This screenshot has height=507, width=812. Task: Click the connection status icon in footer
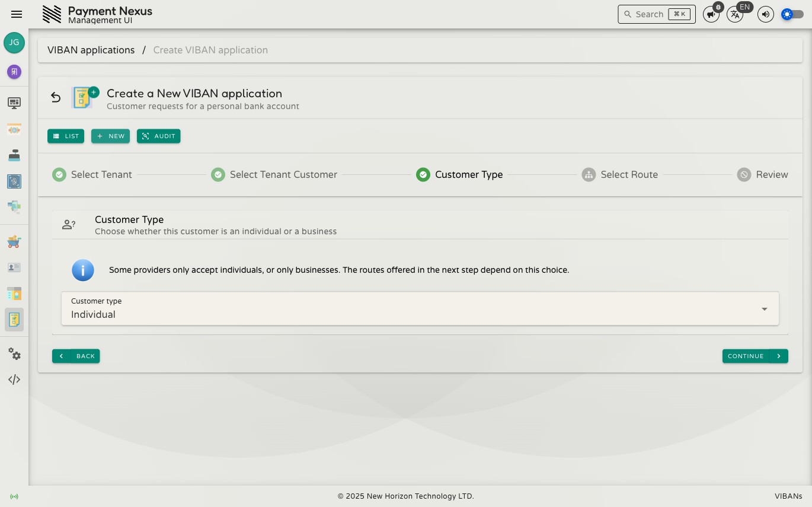14,496
